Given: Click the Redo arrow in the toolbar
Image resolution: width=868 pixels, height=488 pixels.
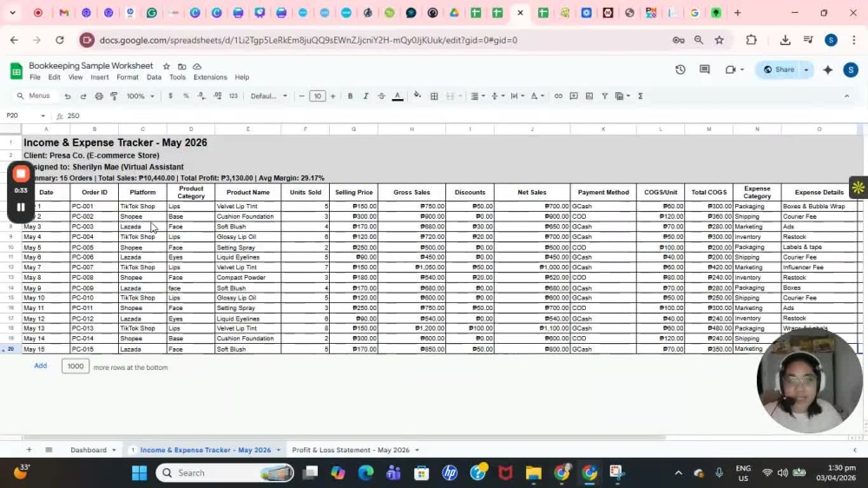Looking at the screenshot, I should (83, 96).
